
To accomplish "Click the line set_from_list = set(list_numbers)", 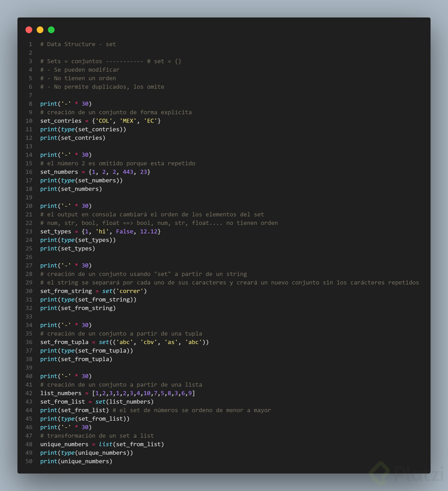I will point(97,402).
